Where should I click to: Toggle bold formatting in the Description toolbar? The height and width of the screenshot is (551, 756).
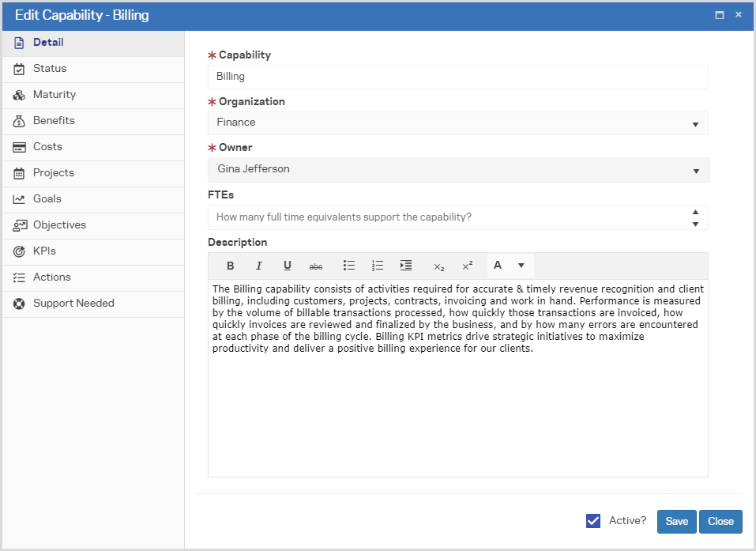(x=231, y=266)
